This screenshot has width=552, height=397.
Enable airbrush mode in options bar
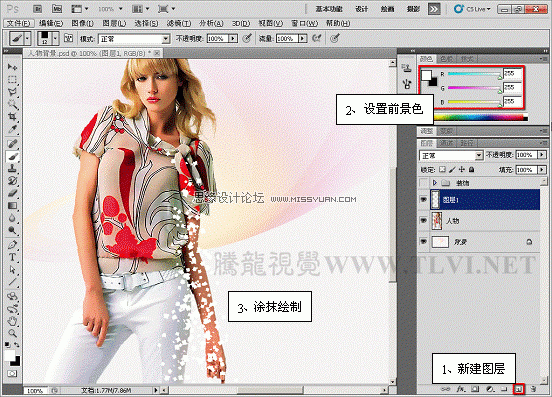[316, 38]
